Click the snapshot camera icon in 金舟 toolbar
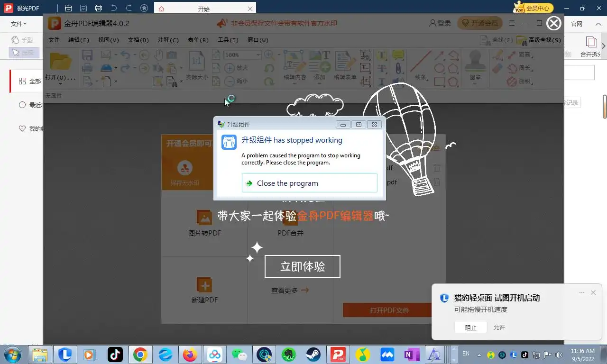 [171, 55]
